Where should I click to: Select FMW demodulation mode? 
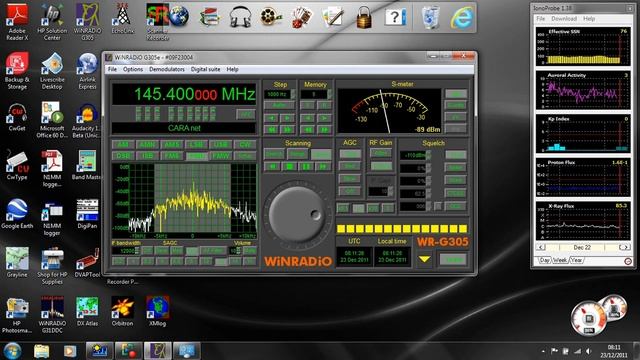click(220, 156)
